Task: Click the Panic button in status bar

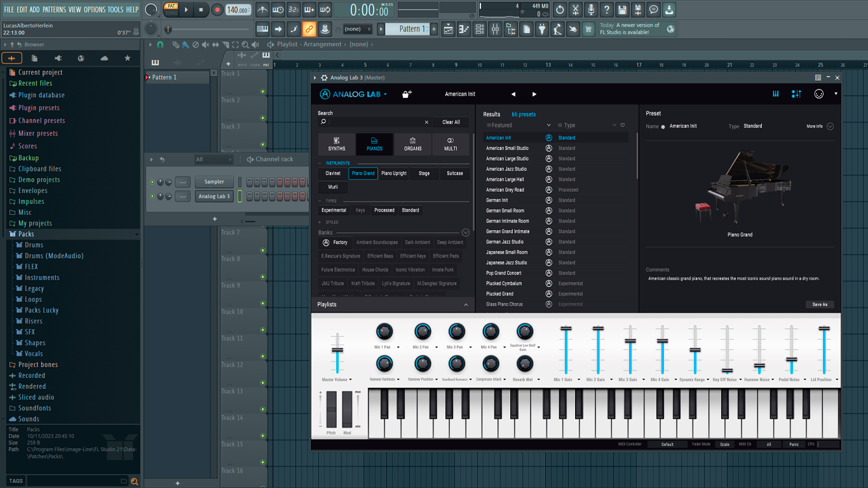Action: [794, 445]
